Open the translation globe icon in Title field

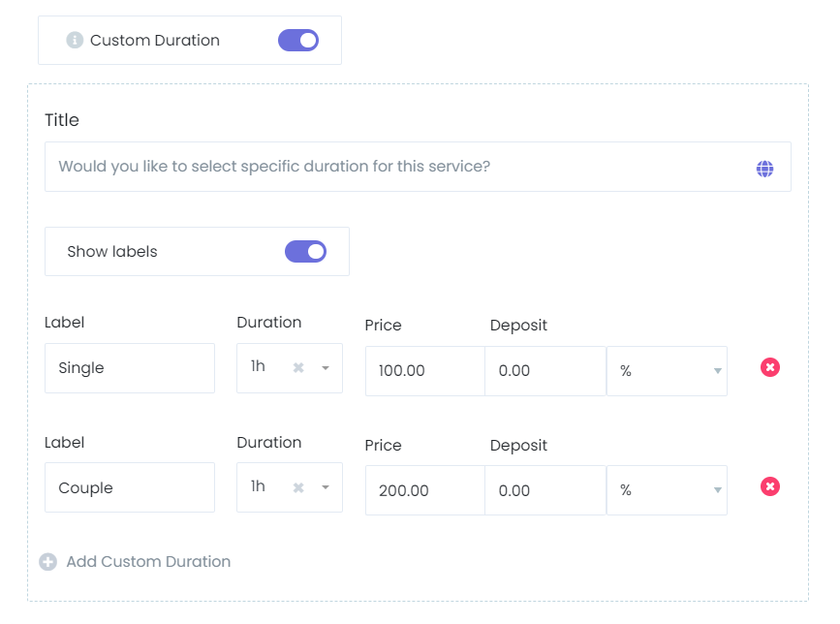764,167
